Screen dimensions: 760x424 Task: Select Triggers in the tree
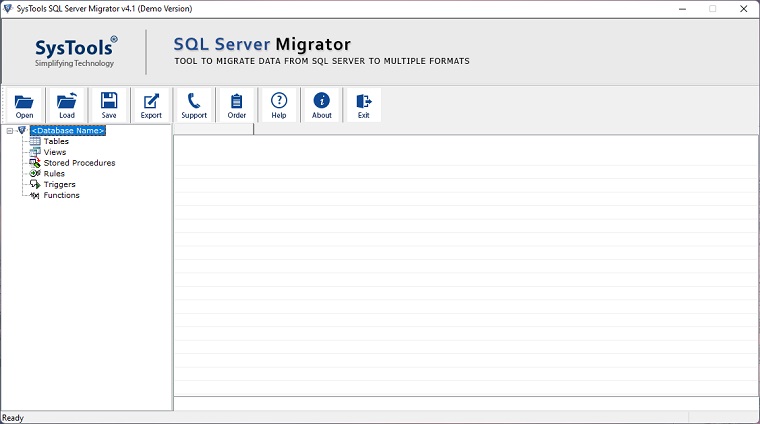[60, 184]
